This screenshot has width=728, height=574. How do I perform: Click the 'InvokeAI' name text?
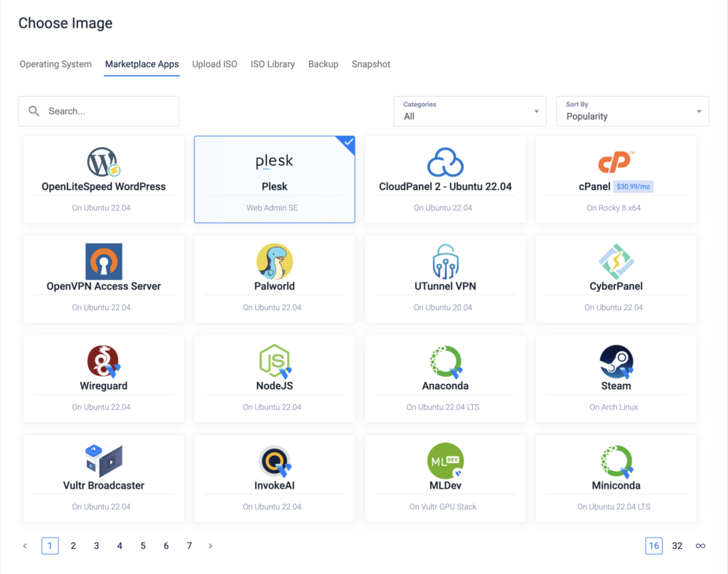click(x=274, y=485)
